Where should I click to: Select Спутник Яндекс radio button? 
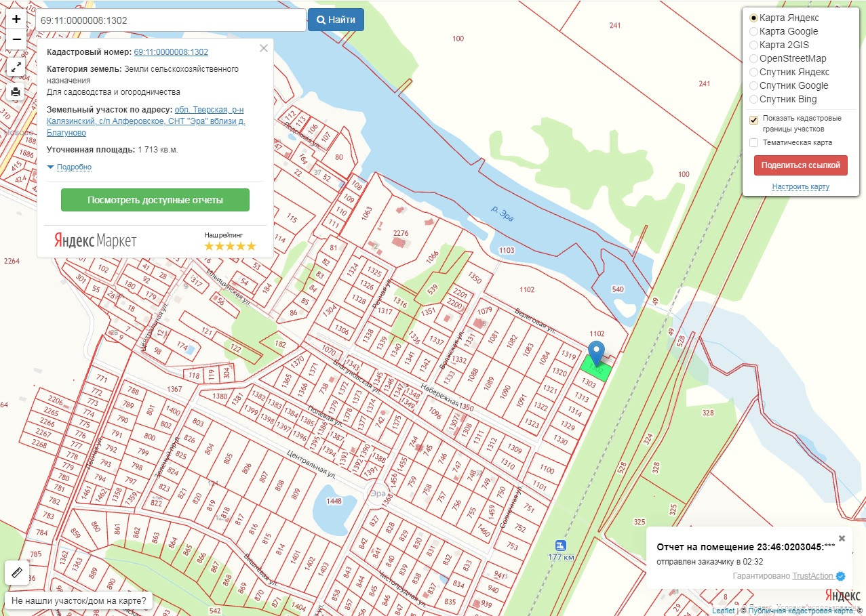coord(753,72)
